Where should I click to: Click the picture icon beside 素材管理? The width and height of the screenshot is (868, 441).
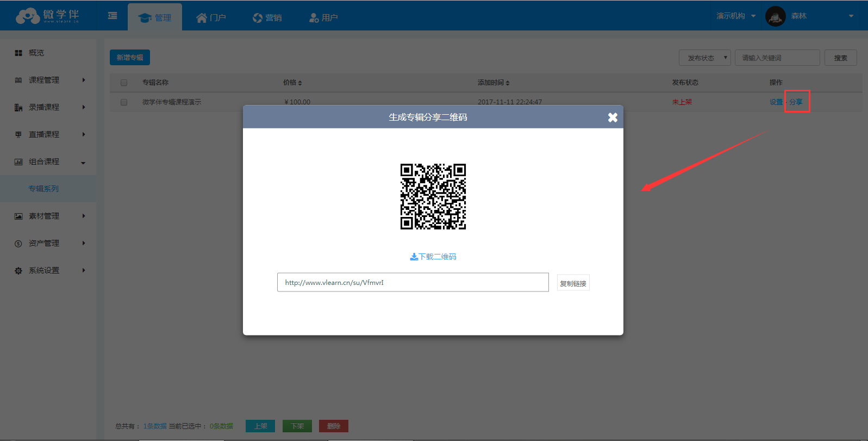point(18,216)
